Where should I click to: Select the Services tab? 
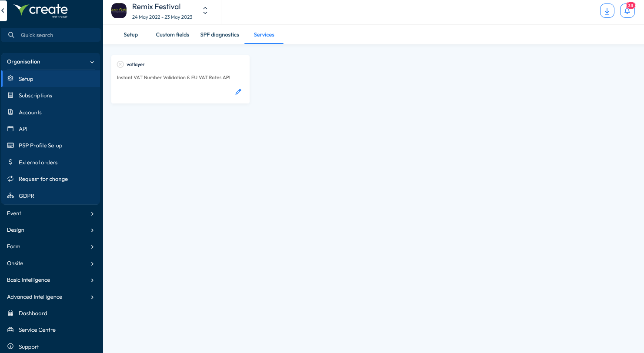pos(264,35)
